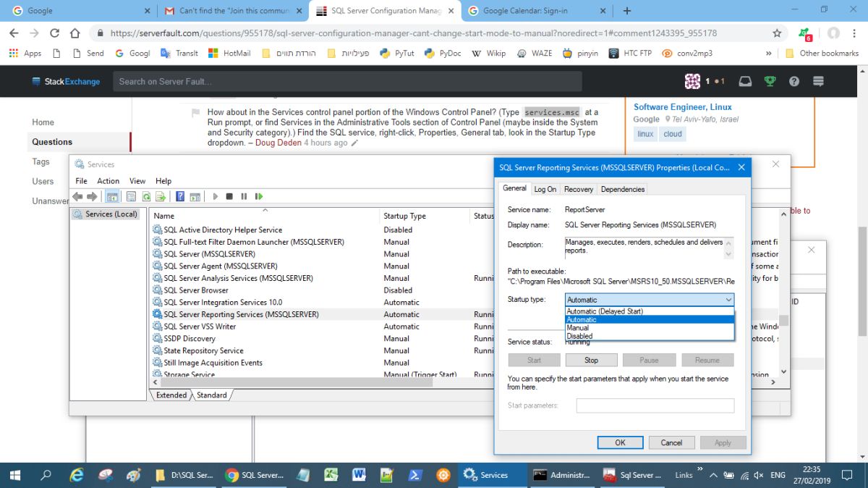The width and height of the screenshot is (868, 488).
Task: Open PowerShell from the taskbar
Action: [x=416, y=476]
